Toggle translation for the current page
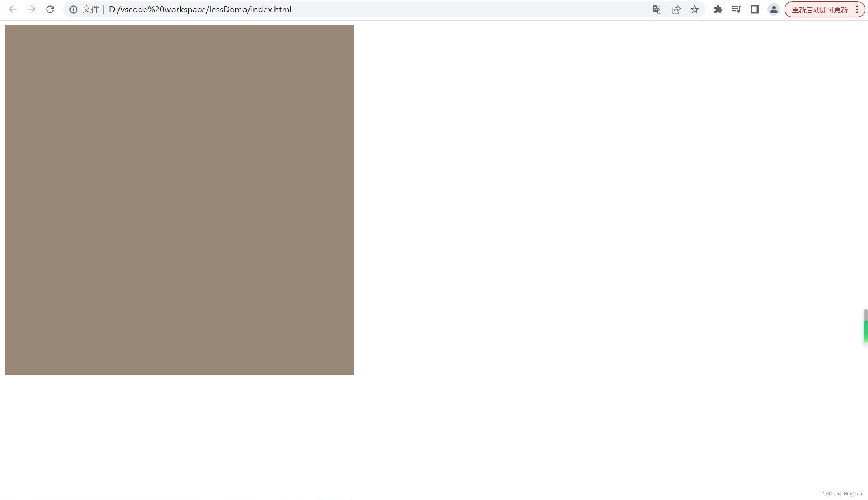 pos(657,9)
